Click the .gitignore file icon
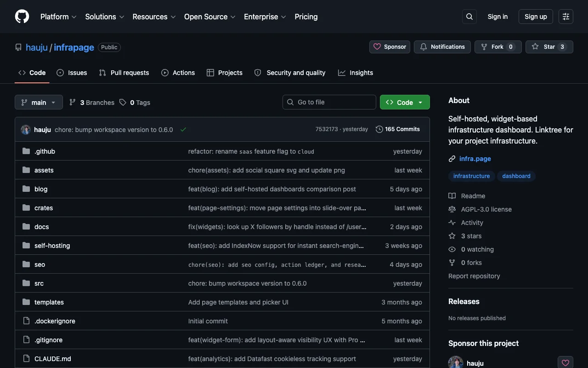 [x=26, y=340]
